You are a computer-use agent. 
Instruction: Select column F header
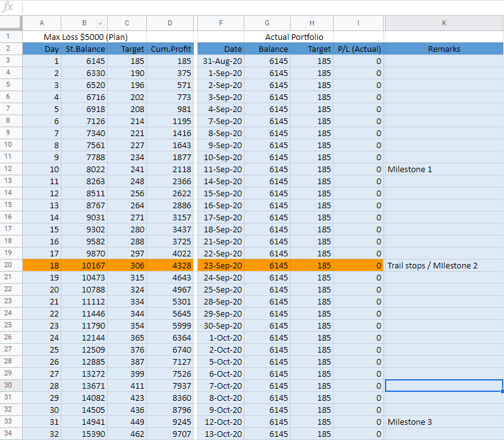click(x=221, y=23)
